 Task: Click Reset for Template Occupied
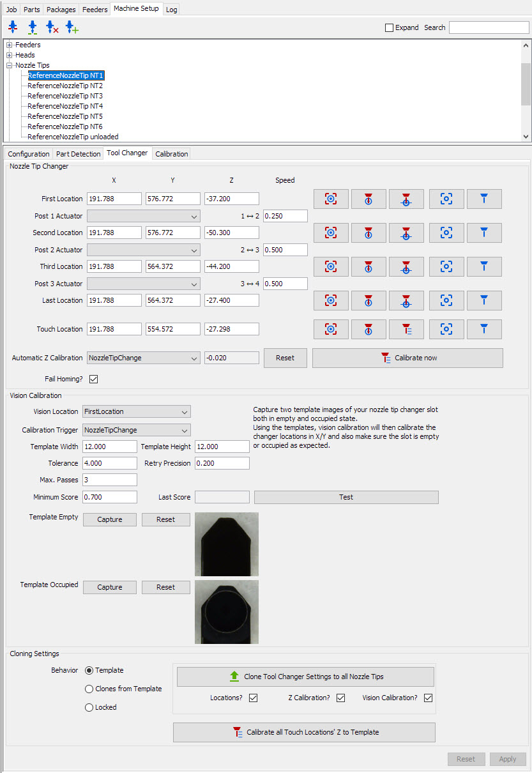(166, 587)
